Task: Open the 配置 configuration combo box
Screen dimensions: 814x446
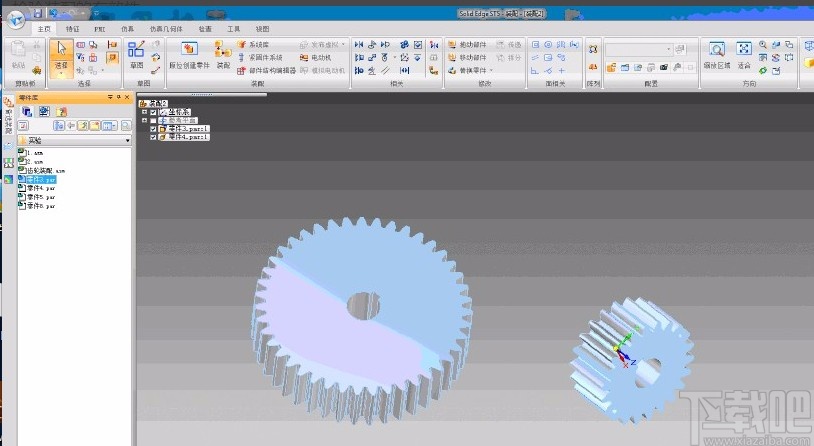Action: click(x=639, y=49)
